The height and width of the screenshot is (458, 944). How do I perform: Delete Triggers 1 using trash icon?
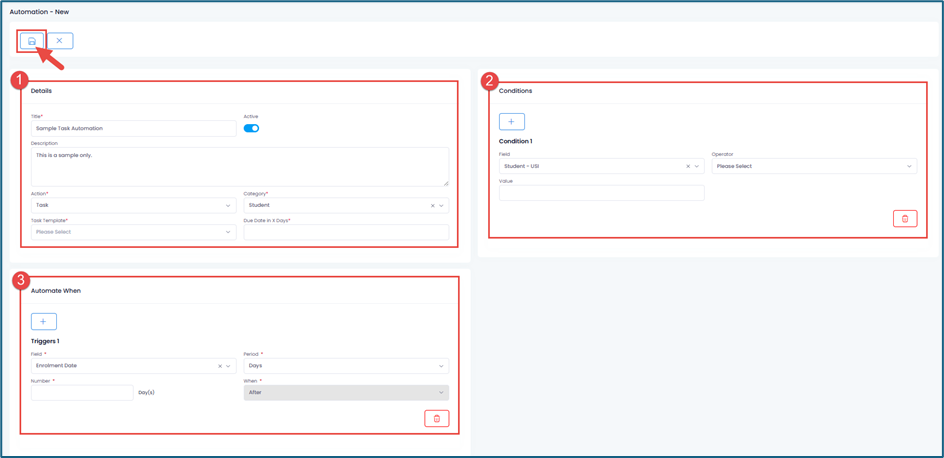coord(436,419)
